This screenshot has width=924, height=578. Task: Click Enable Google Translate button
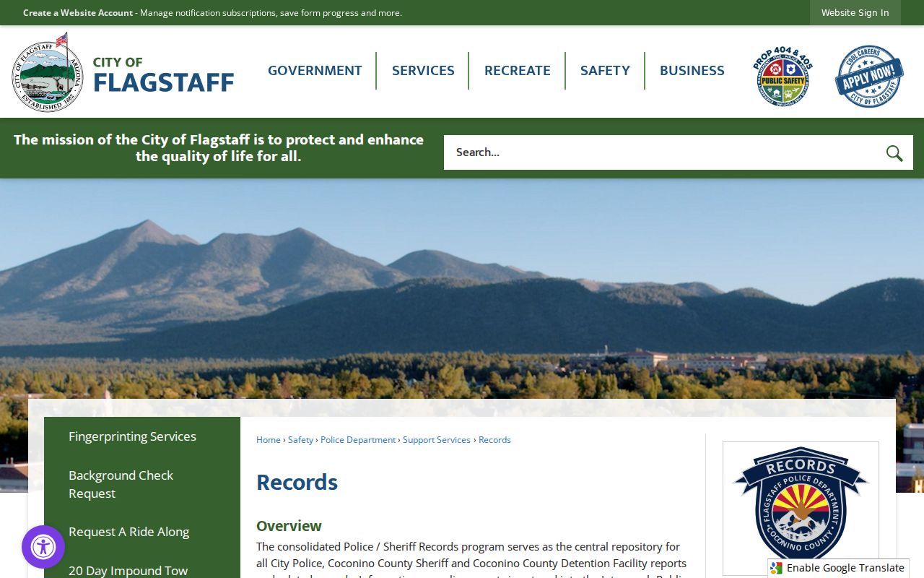click(x=838, y=568)
